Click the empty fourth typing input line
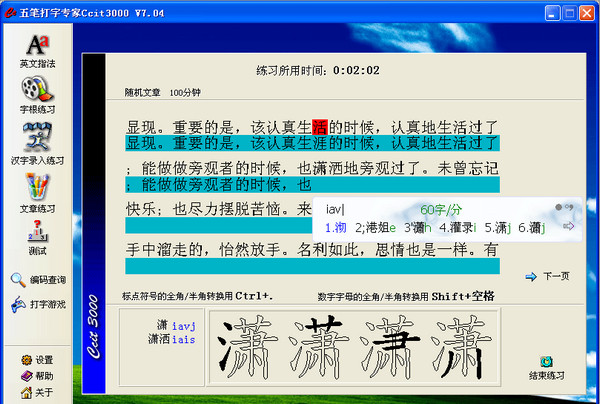 [312, 266]
